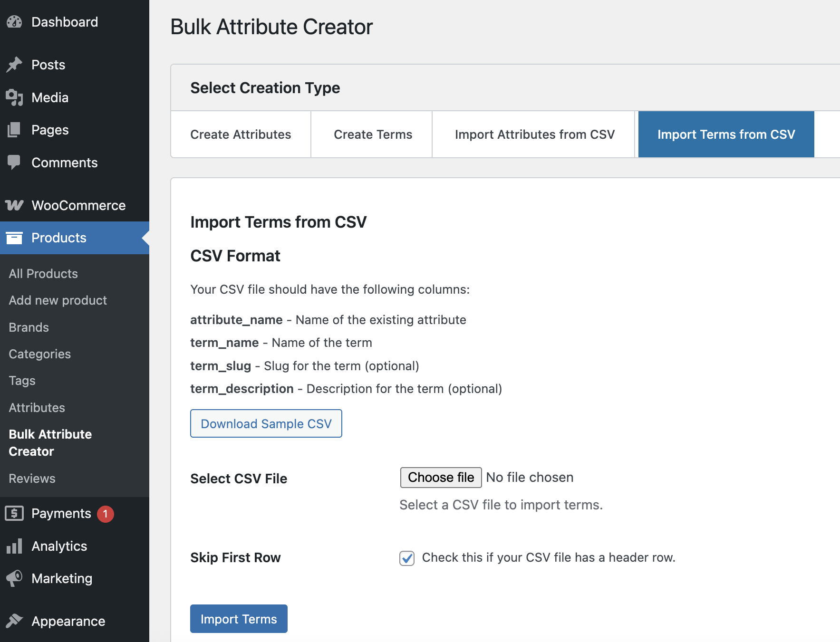Click the 'Select Creation Type' heading
Screen dimensions: 840x642
[265, 88]
